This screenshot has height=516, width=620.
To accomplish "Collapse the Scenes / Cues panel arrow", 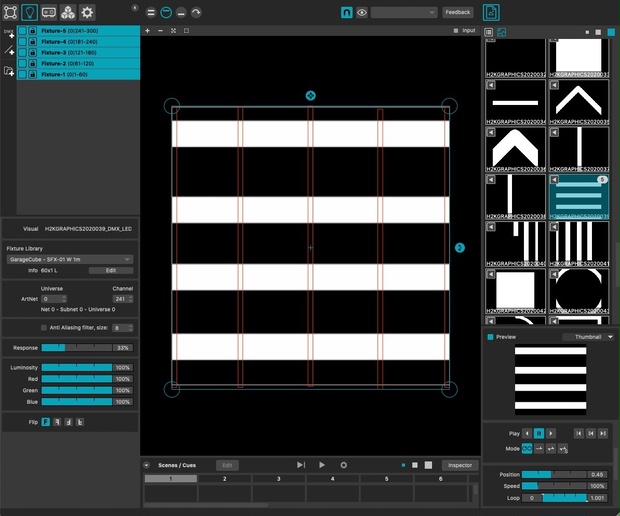I will coord(146,465).
